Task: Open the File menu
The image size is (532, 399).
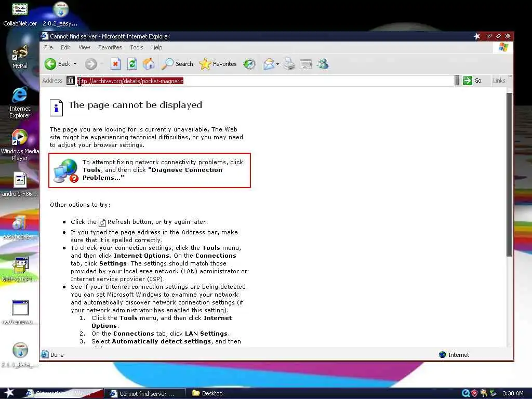Action: click(48, 47)
